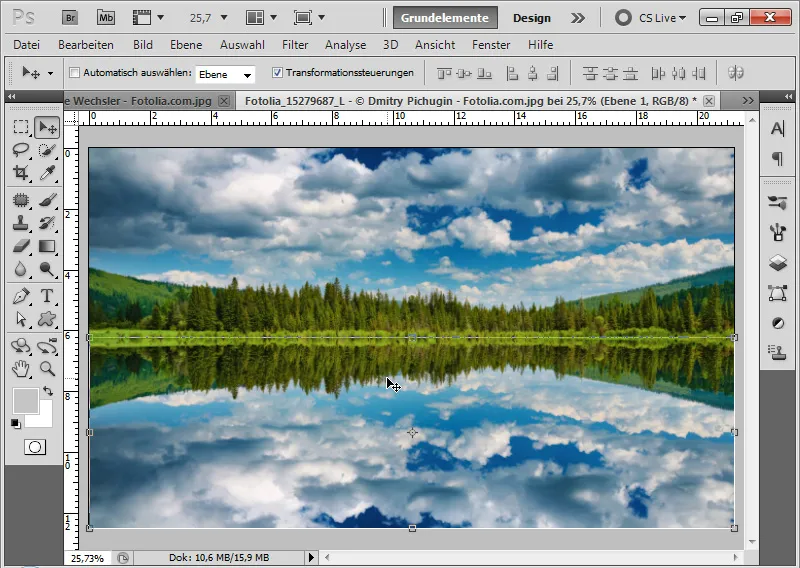Select the Spot Healing Brush tool

[20, 200]
